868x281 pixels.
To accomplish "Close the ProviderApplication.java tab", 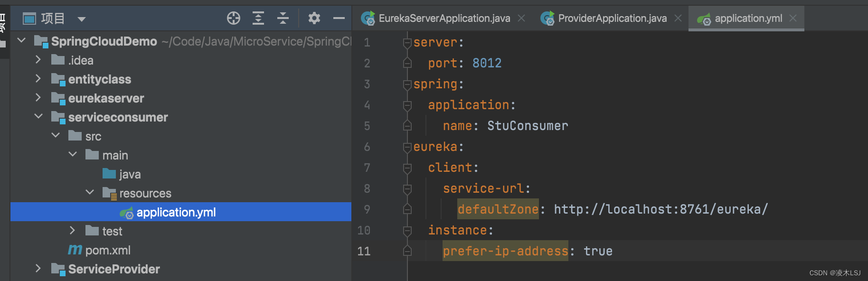I will point(678,18).
